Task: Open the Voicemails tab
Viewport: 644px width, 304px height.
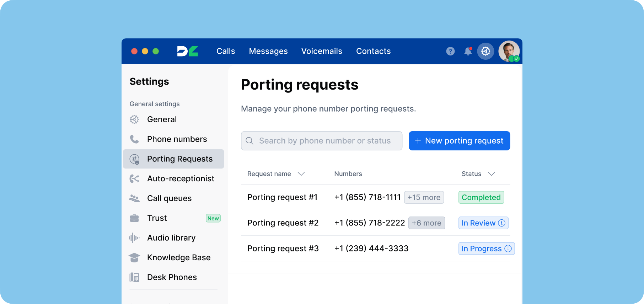Action: pos(322,51)
